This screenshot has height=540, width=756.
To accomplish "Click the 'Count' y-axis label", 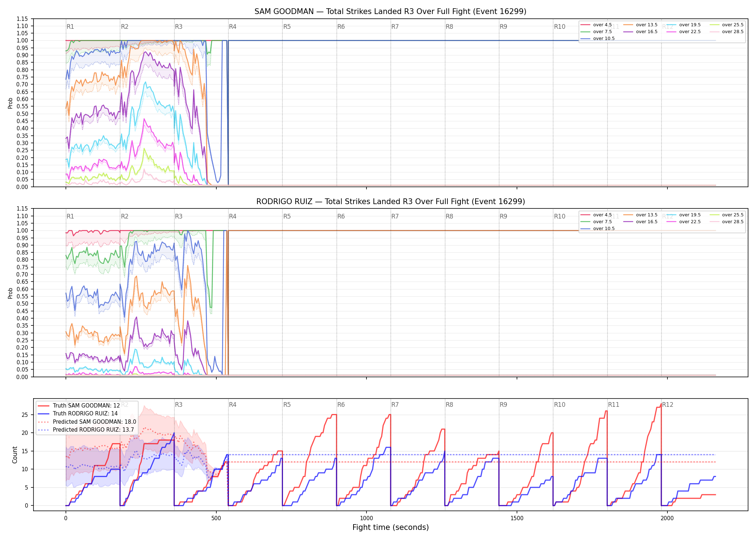I will pos(15,455).
